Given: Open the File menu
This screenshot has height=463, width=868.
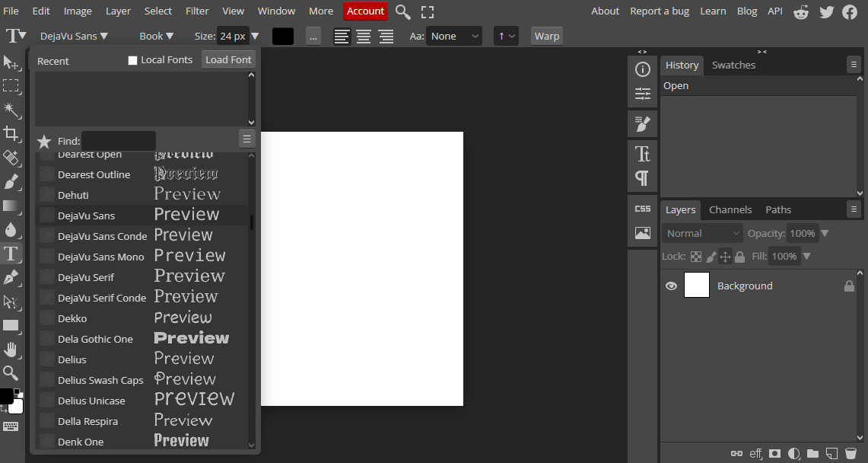Looking at the screenshot, I should (x=11, y=11).
